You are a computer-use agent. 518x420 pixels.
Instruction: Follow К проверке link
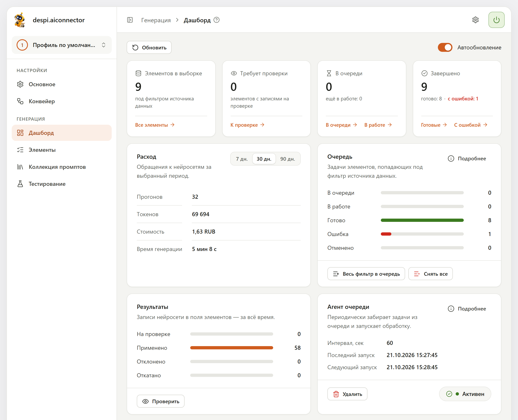247,125
